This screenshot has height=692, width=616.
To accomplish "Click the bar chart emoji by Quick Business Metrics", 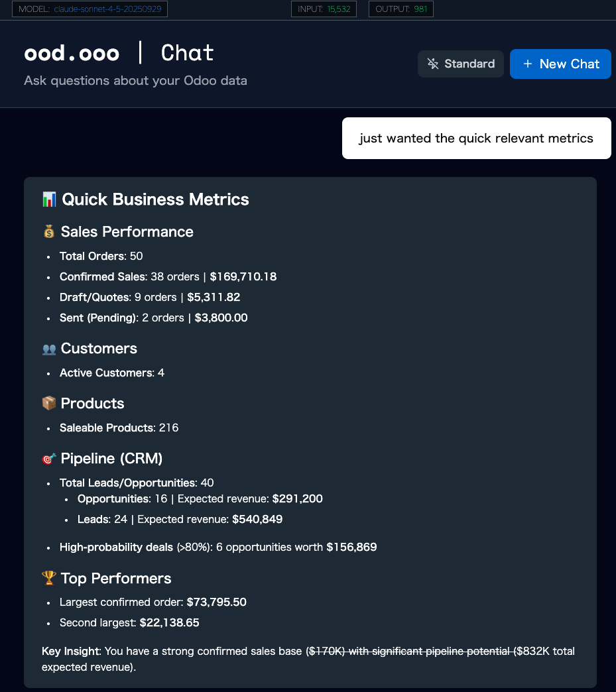I will (49, 199).
